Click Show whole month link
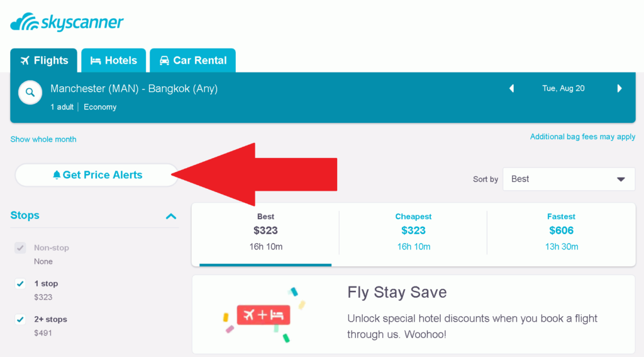The height and width of the screenshot is (357, 644). point(43,139)
